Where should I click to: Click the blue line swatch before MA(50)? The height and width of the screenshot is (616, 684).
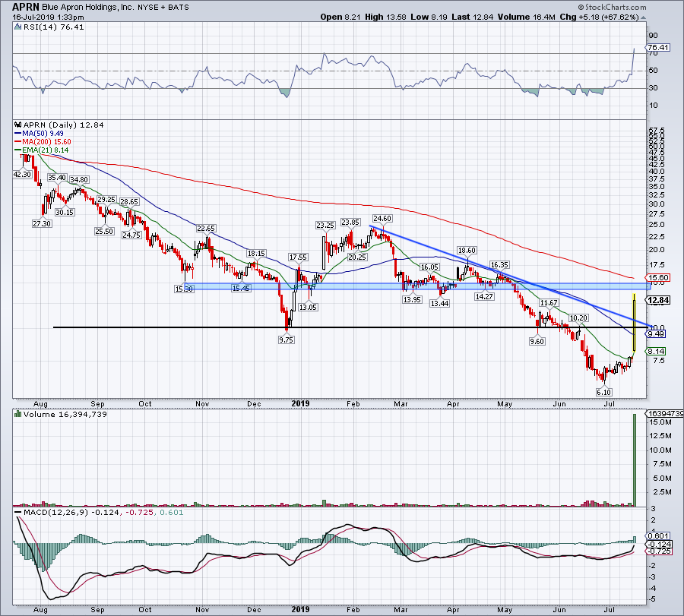pyautogui.click(x=18, y=134)
